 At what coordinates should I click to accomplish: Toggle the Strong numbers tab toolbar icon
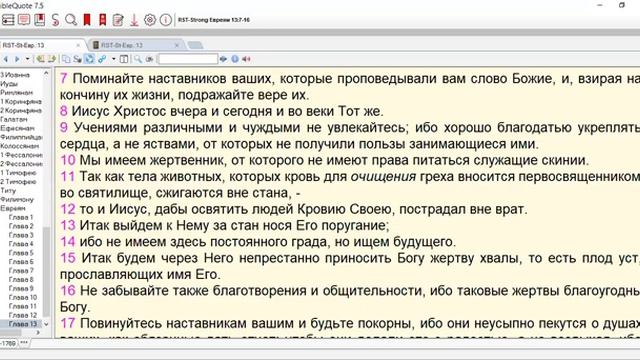coord(77,59)
